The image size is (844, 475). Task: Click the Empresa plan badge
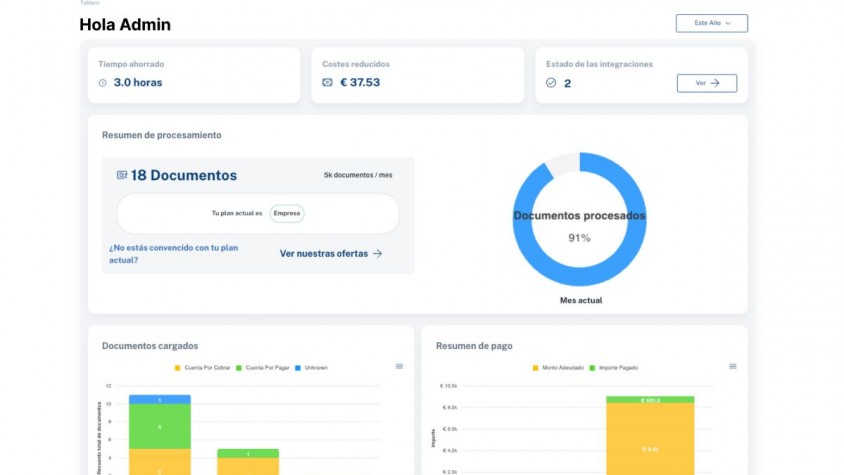pos(287,213)
